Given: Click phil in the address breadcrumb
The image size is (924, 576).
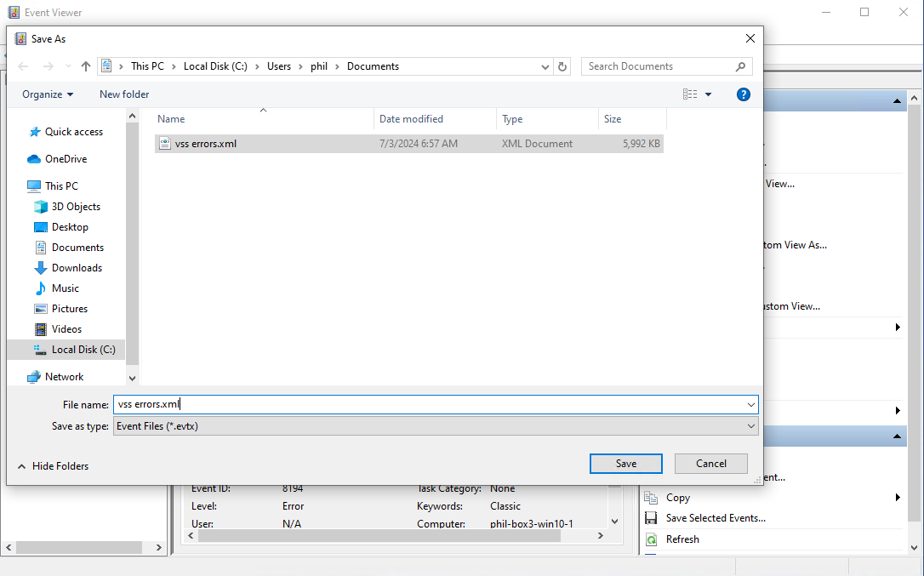Looking at the screenshot, I should click(x=319, y=66).
